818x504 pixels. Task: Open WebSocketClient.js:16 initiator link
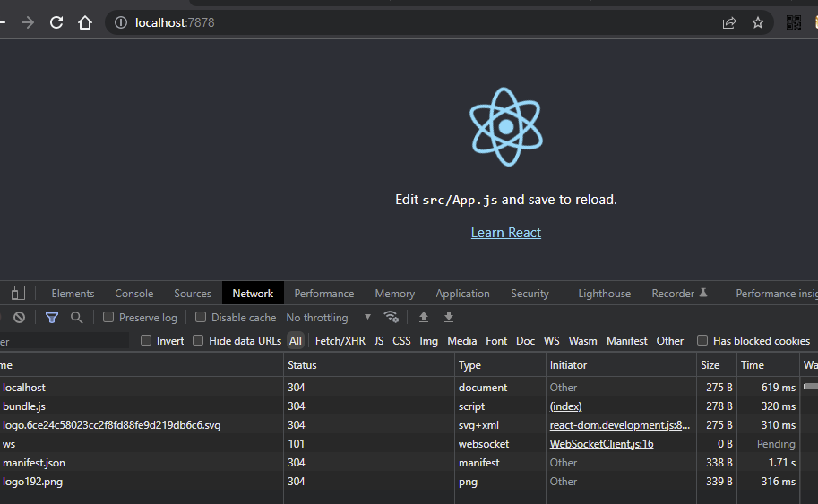(601, 443)
